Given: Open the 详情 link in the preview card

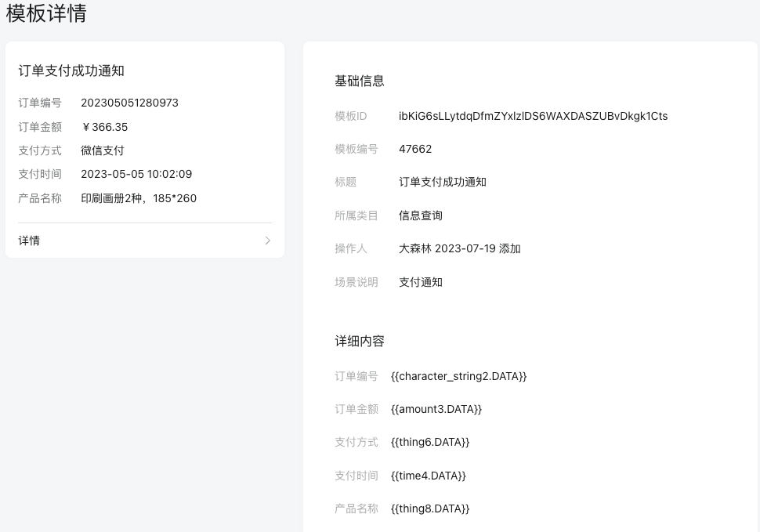Looking at the screenshot, I should coord(30,241).
